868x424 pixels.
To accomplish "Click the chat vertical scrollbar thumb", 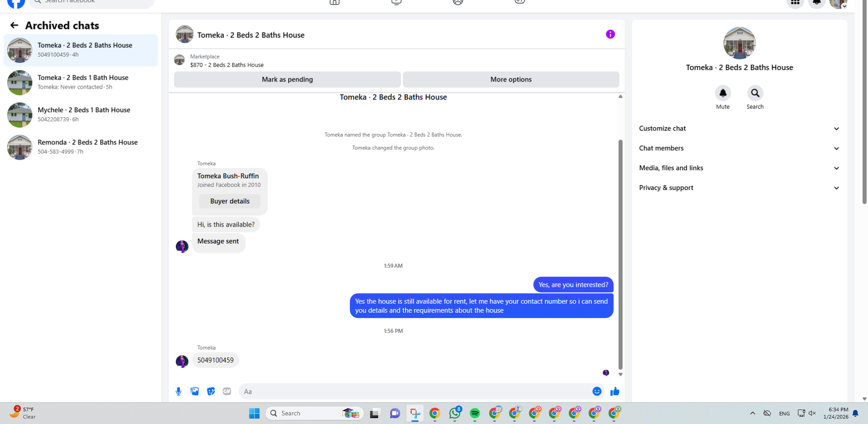I will pyautogui.click(x=620, y=254).
